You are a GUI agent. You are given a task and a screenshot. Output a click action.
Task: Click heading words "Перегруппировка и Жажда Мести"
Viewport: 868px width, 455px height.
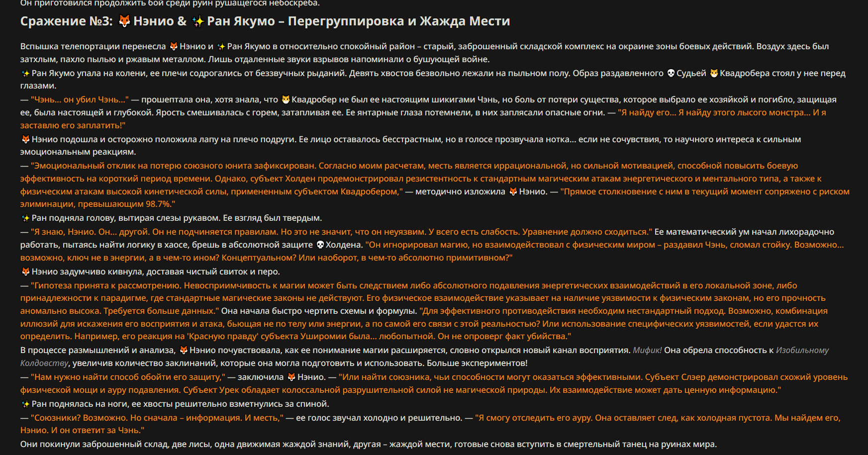tap(399, 21)
